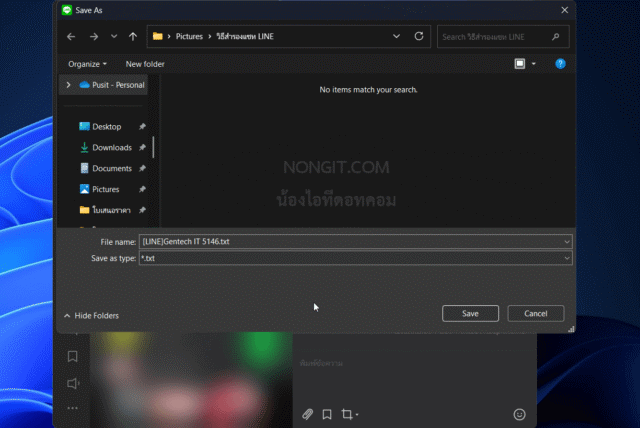
Task: Open Downloads in the navigation pane
Action: click(106, 147)
